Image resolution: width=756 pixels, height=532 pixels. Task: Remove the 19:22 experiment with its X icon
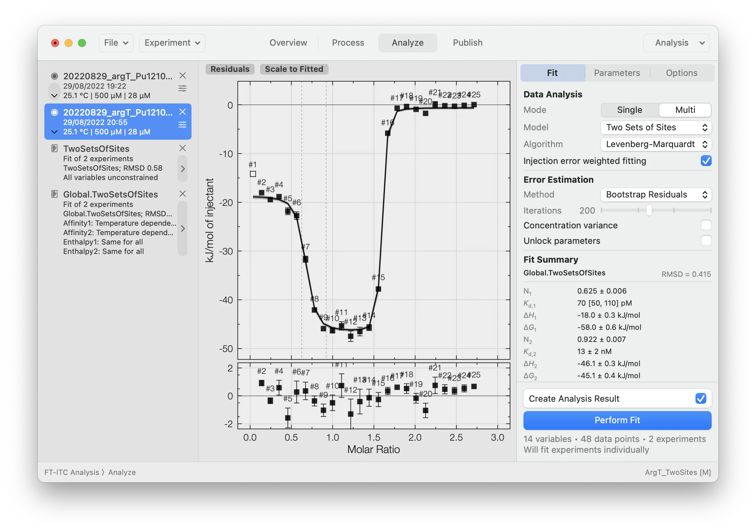[x=182, y=76]
